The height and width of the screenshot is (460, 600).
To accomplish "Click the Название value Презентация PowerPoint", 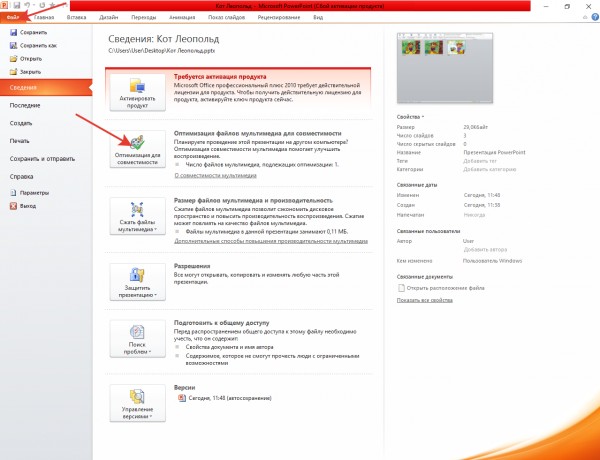I will [494, 152].
